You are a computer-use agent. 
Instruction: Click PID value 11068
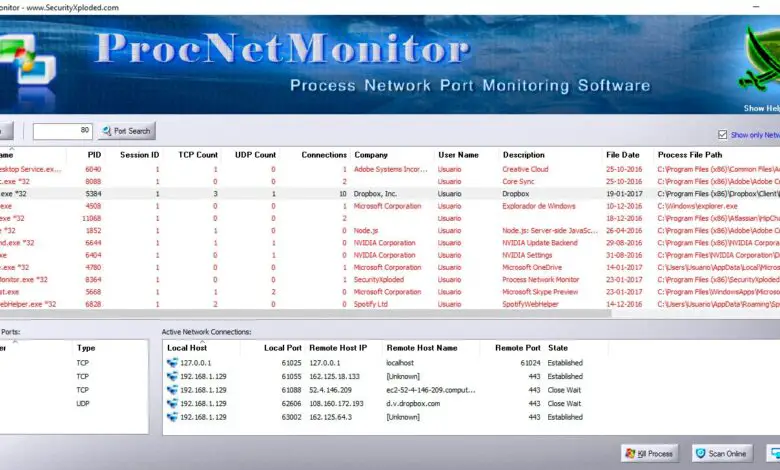pyautogui.click(x=92, y=218)
